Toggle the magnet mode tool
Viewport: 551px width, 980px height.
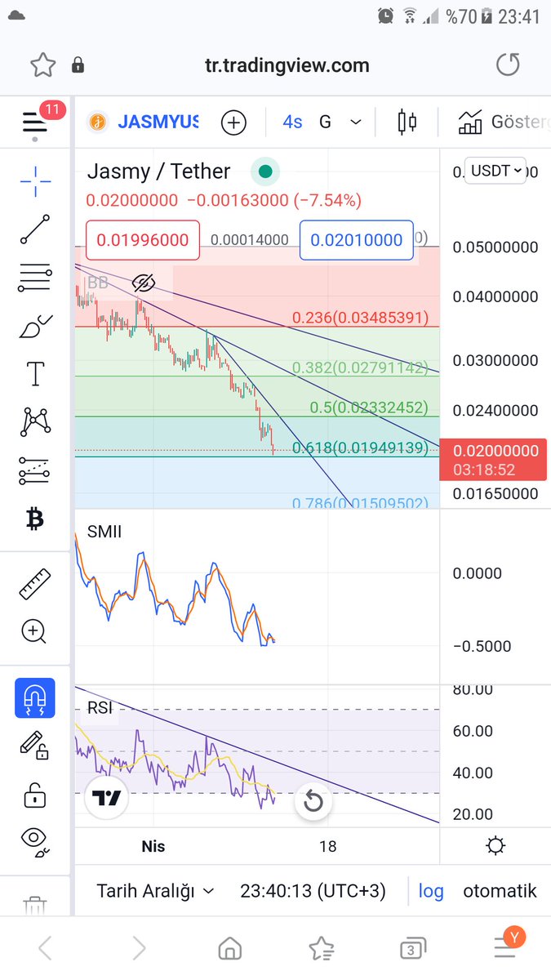(35, 698)
